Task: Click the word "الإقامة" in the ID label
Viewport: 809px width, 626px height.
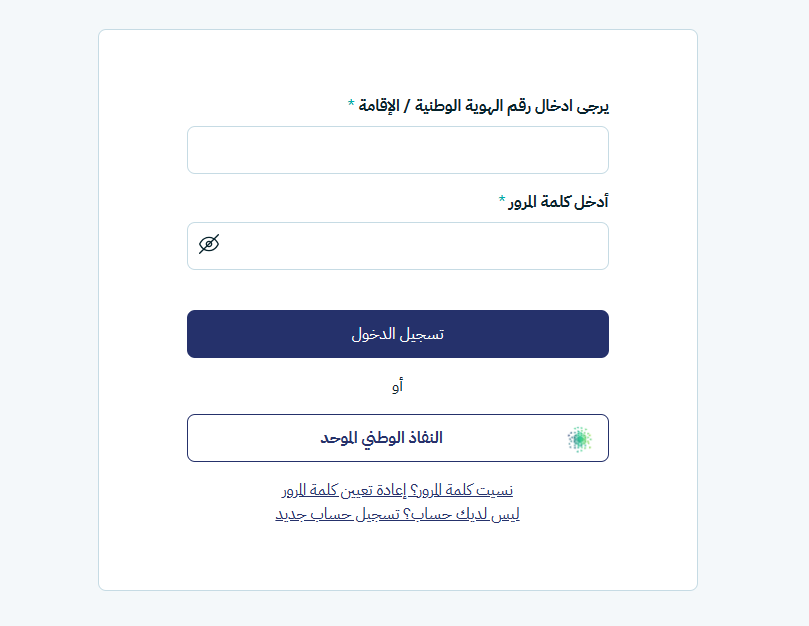Action: (378, 105)
